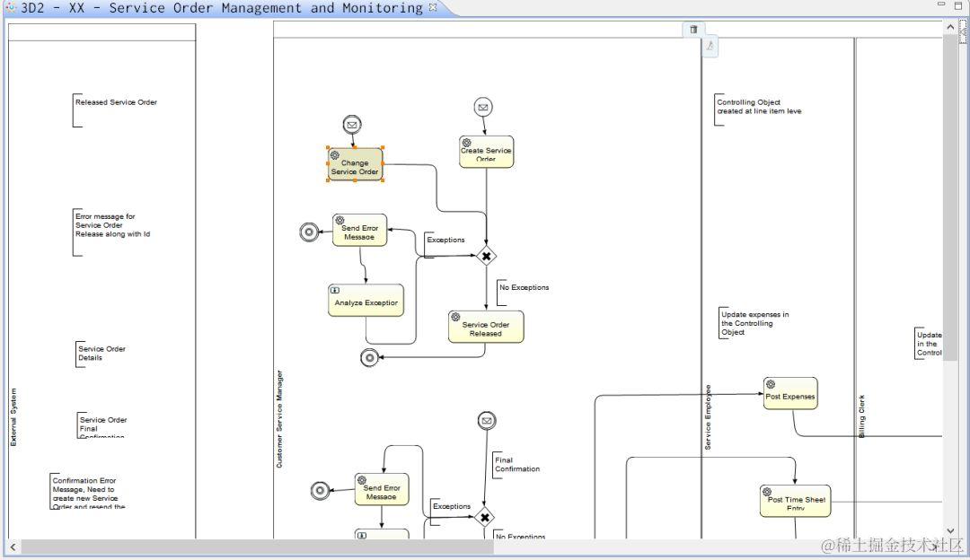Image resolution: width=970 pixels, height=560 pixels.
Task: Select the lower Send Error Message task
Action: (x=381, y=489)
